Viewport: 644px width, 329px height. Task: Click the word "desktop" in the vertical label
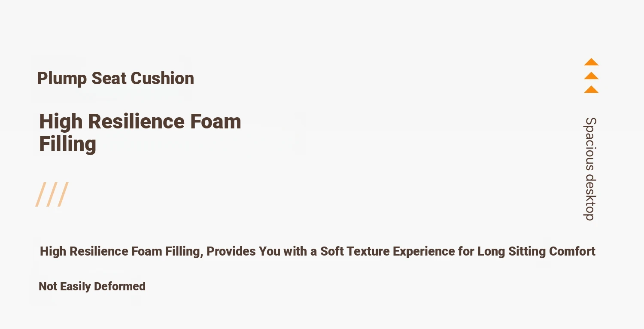click(591, 197)
